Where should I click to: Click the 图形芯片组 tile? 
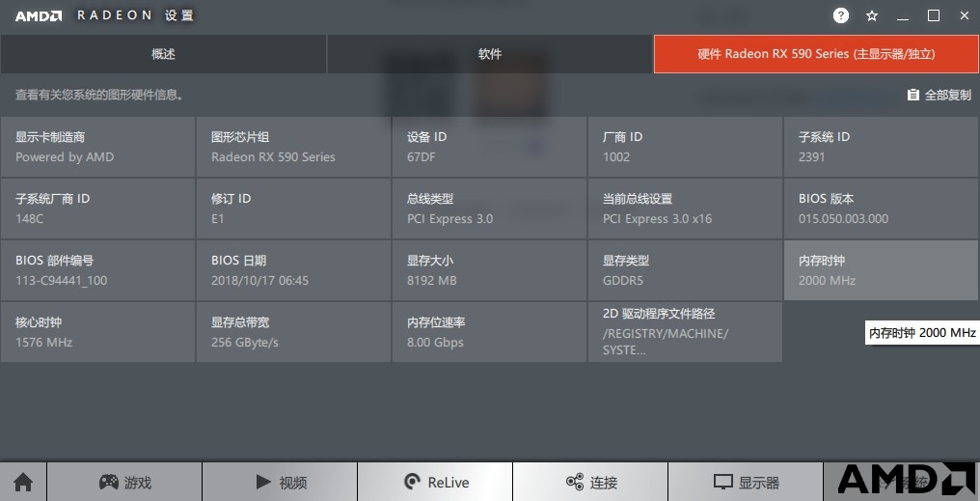(293, 147)
